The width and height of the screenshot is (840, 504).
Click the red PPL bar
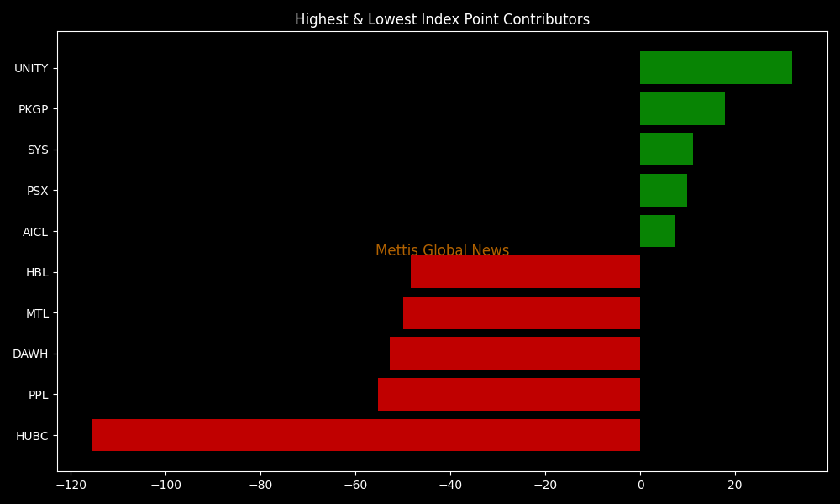point(509,395)
